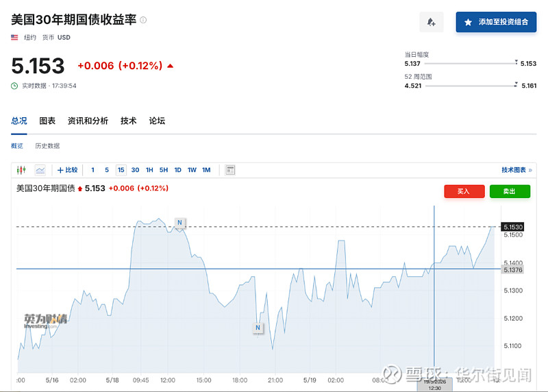Click the info icon beside 美国30年期国债收益率
548x392 pixels.
[x=143, y=20]
